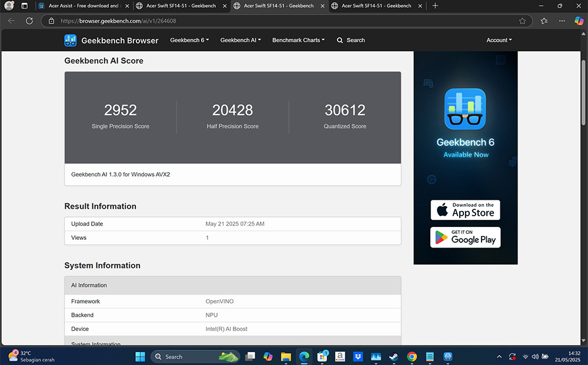Click Microsoft Edge taskbar icon
The height and width of the screenshot is (365, 588).
304,357
